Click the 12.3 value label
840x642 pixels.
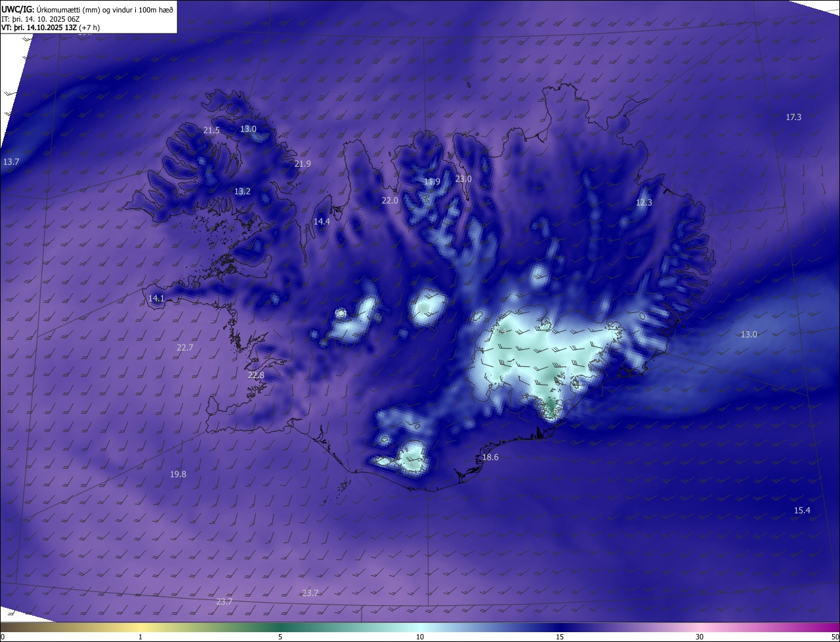click(644, 202)
